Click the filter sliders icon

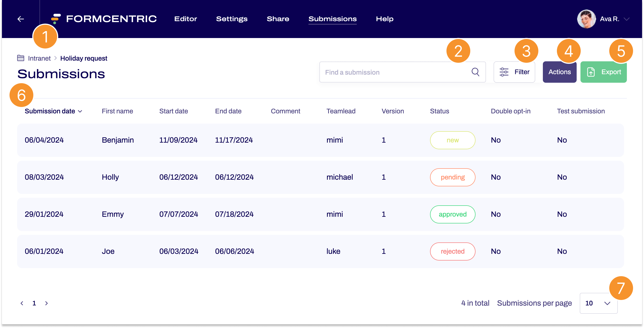click(x=504, y=72)
